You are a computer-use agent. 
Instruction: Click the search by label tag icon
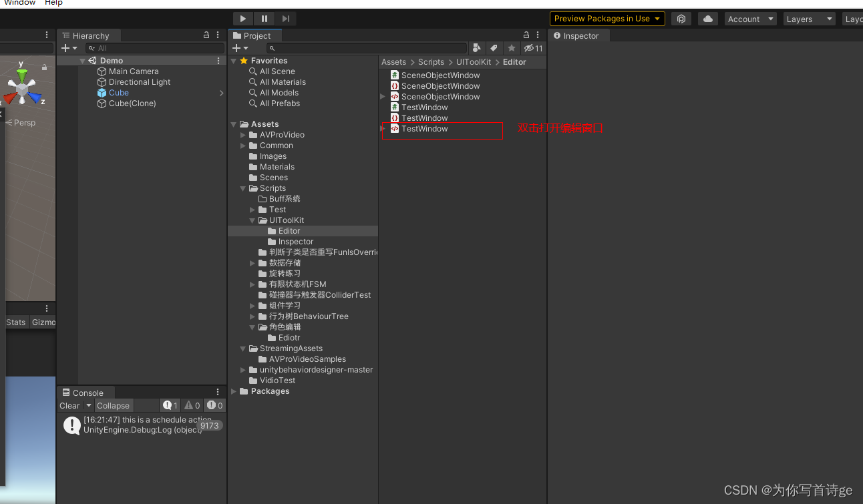tap(493, 48)
